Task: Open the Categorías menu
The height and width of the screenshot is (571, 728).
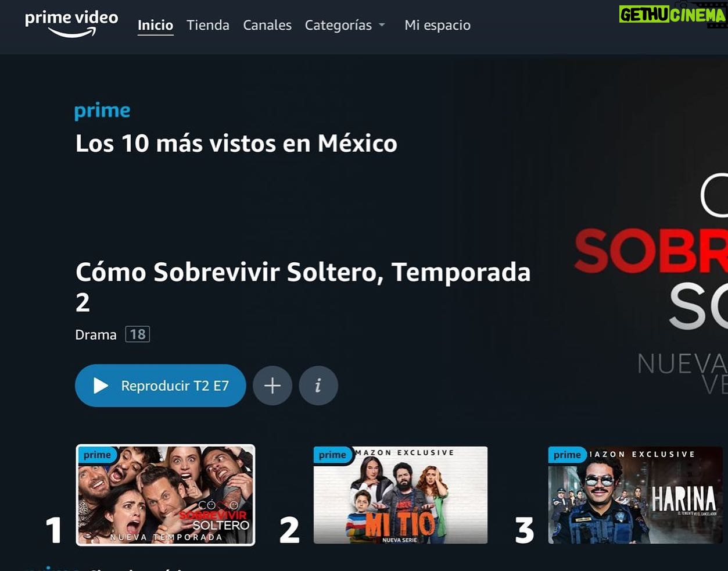Action: (345, 25)
